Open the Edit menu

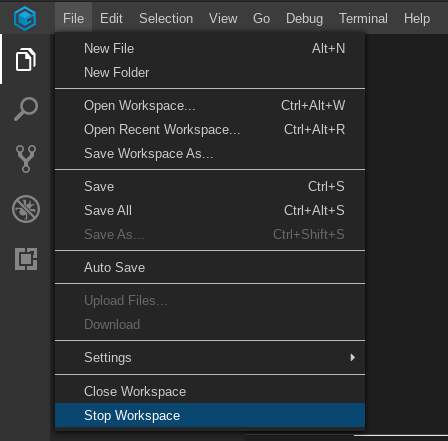[111, 18]
